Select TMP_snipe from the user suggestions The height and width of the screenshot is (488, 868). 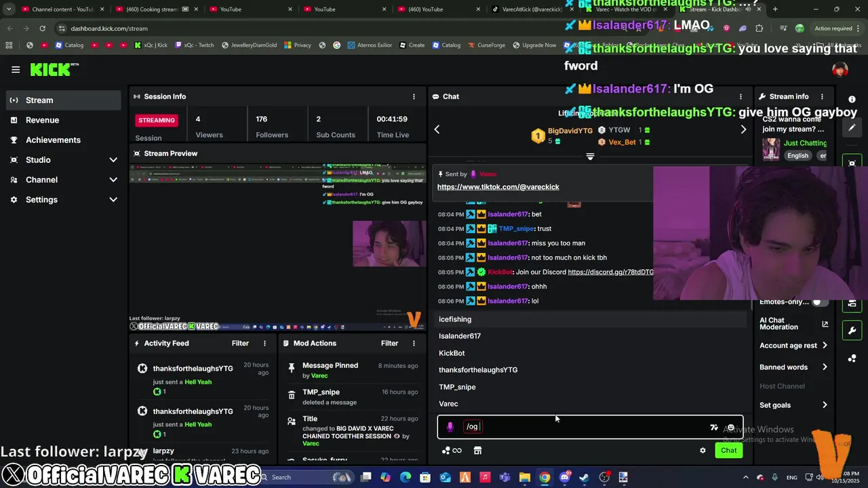point(590,387)
